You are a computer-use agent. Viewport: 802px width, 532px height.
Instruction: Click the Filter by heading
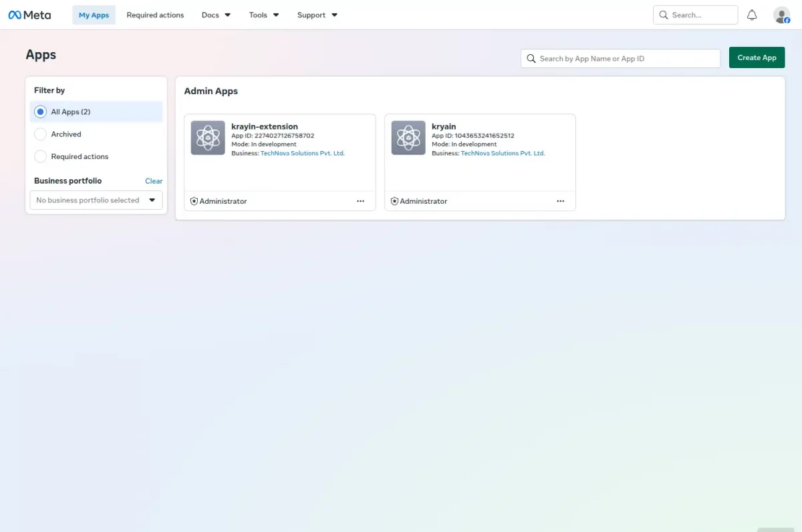(x=49, y=90)
